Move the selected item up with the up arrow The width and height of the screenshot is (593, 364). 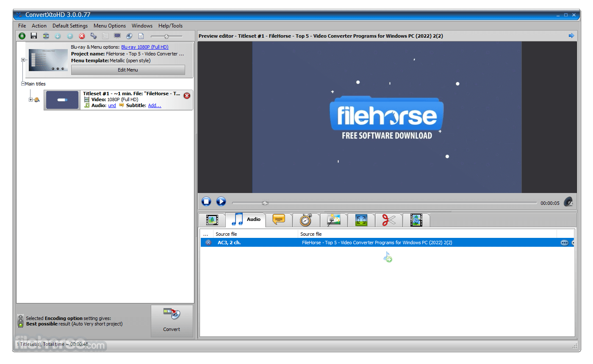click(70, 36)
